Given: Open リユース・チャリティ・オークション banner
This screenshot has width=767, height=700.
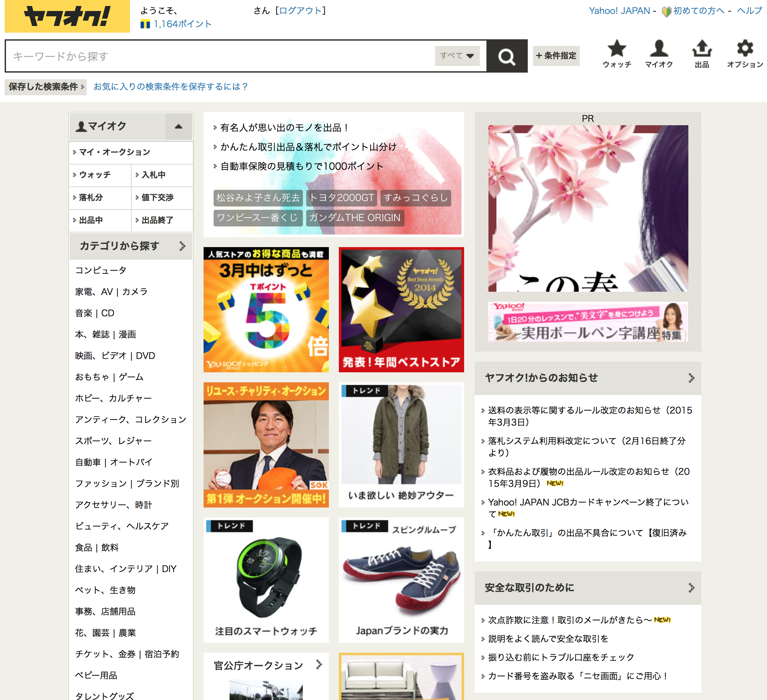Looking at the screenshot, I should tap(266, 445).
